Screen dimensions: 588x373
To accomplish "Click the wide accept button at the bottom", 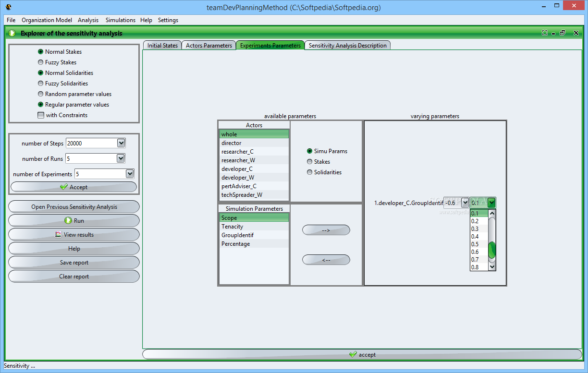I will tap(362, 354).
